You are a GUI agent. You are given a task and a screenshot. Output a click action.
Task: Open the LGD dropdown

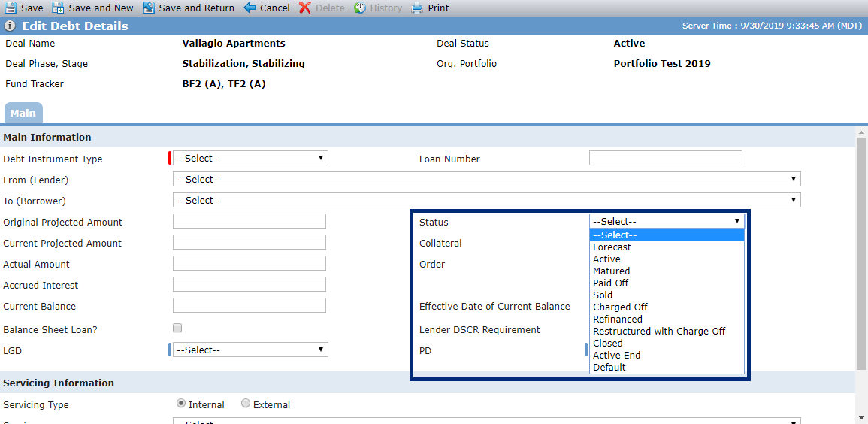pos(250,350)
